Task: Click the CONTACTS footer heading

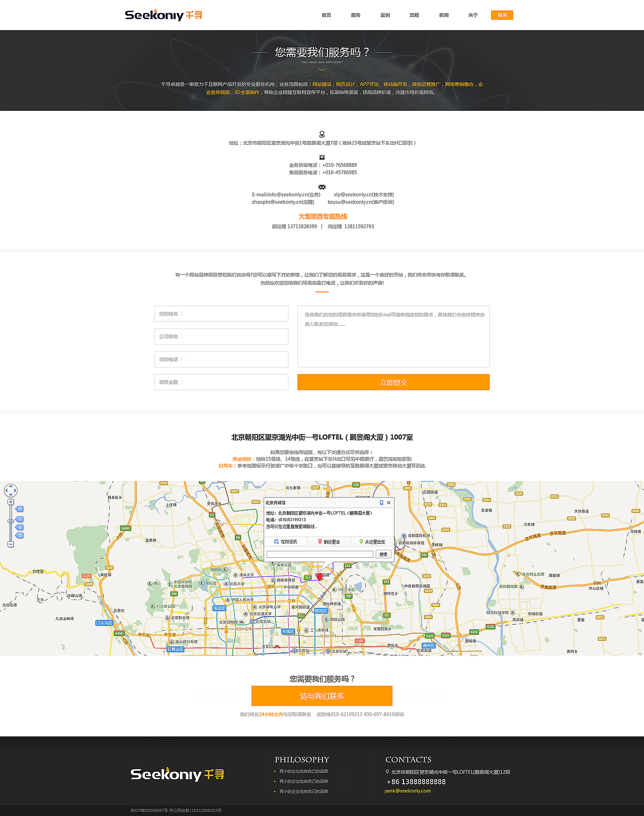Action: [408, 760]
